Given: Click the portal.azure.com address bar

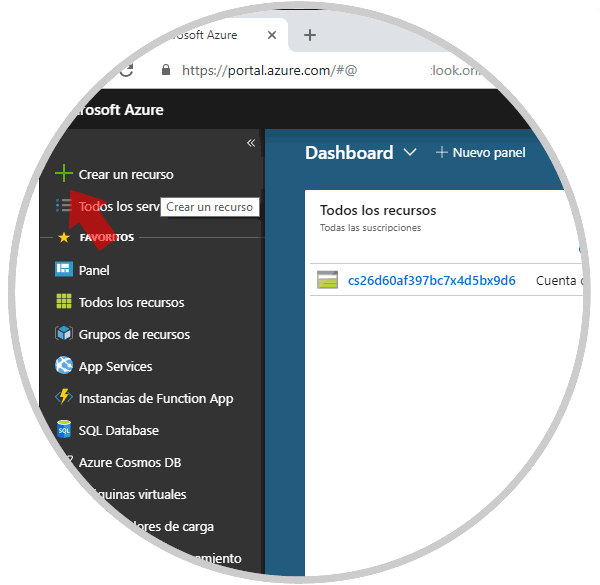Looking at the screenshot, I should pos(269,70).
